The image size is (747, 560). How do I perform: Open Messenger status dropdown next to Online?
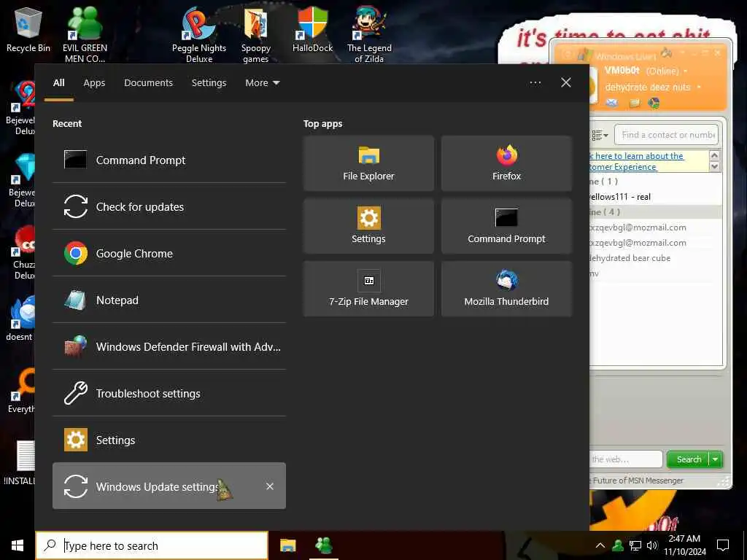686,71
